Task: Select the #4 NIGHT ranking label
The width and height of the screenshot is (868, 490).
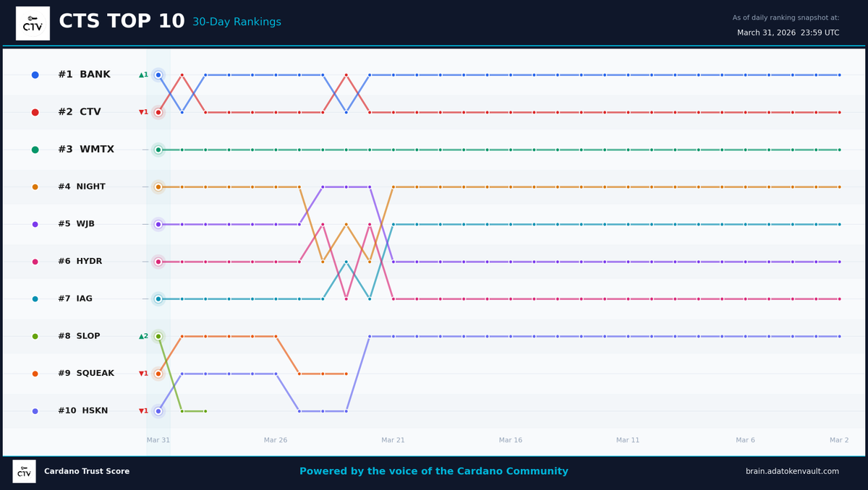Action: [x=82, y=187]
